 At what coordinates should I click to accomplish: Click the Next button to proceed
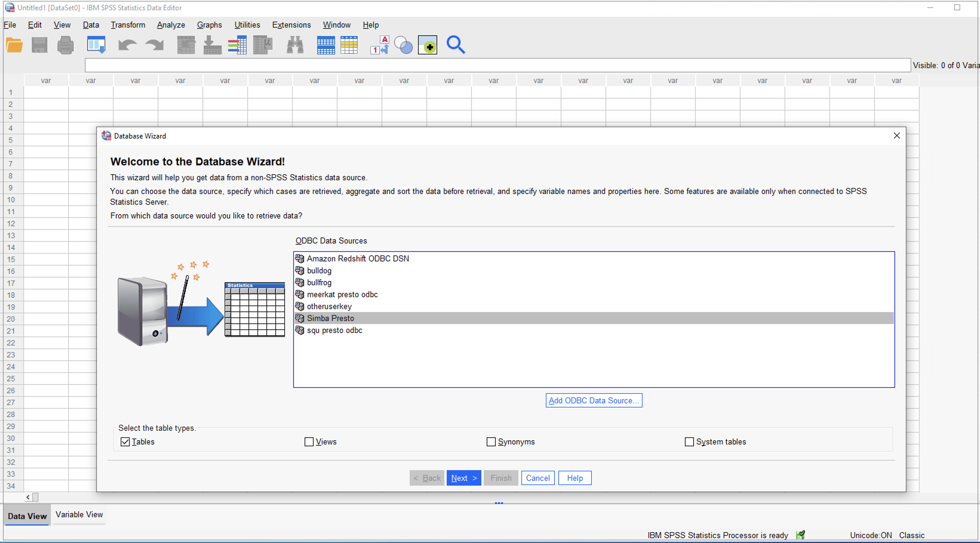pos(464,477)
